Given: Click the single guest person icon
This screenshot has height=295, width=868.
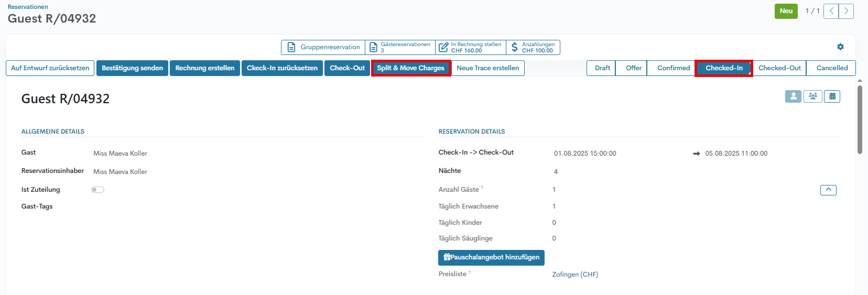Looking at the screenshot, I should coord(793,96).
